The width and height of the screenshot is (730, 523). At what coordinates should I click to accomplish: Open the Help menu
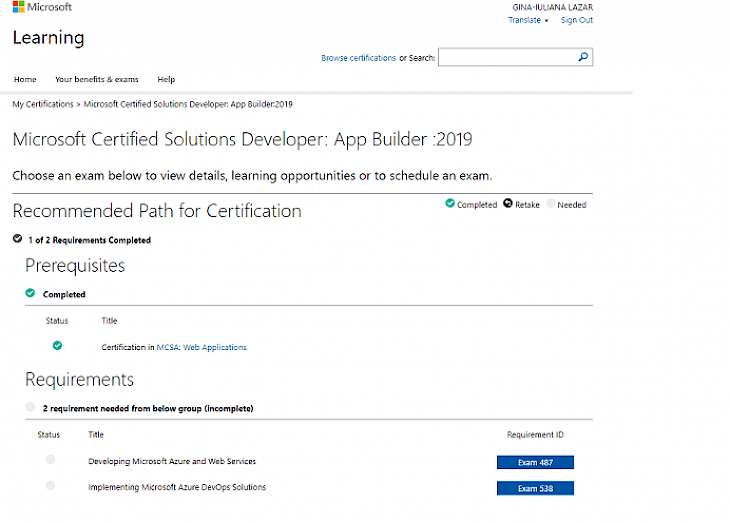point(166,80)
